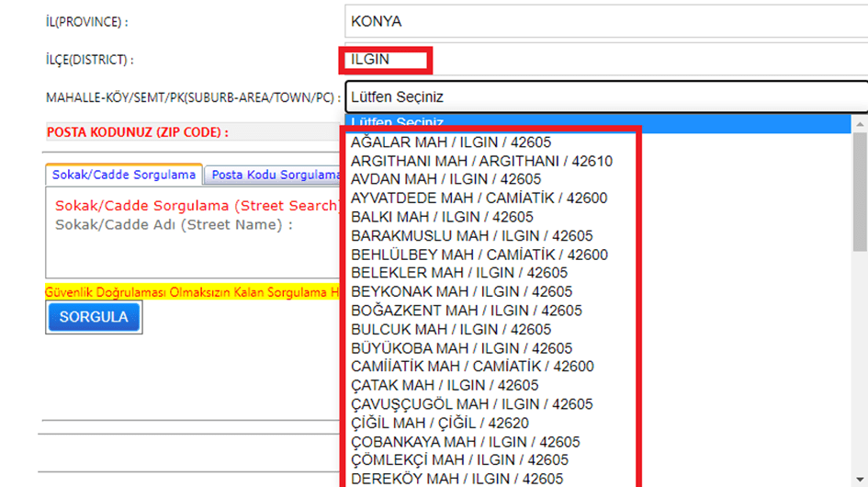Expand the Lütfen Seçiniz suburb combo box
868x487 pixels.
(x=604, y=96)
